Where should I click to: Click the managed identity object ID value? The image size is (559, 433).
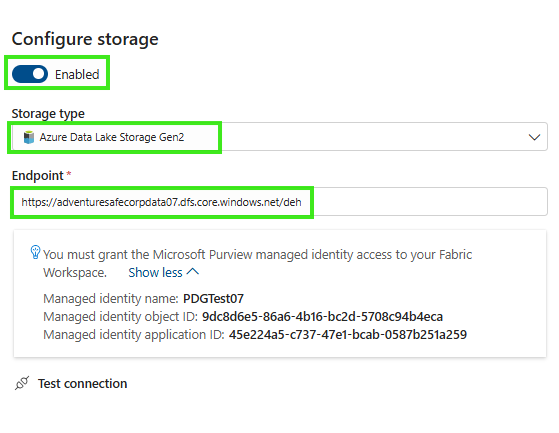point(322,316)
